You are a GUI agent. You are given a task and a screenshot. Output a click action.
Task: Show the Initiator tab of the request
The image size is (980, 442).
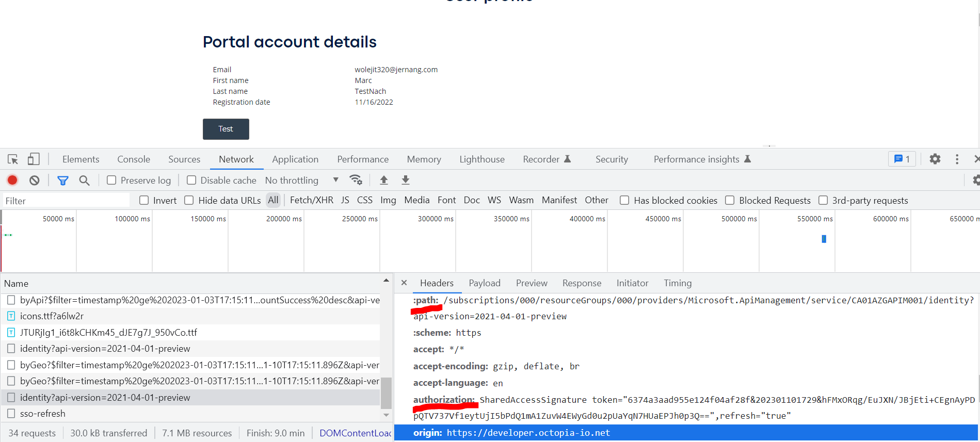tap(632, 283)
